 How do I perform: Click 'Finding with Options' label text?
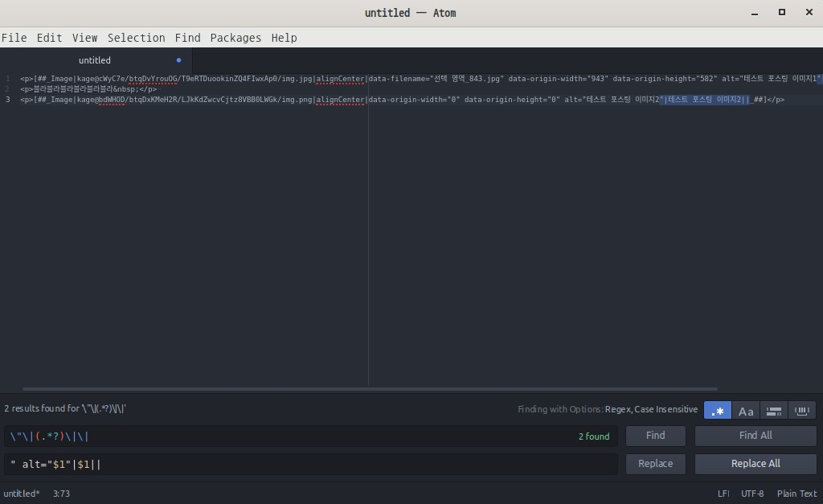tap(560, 409)
